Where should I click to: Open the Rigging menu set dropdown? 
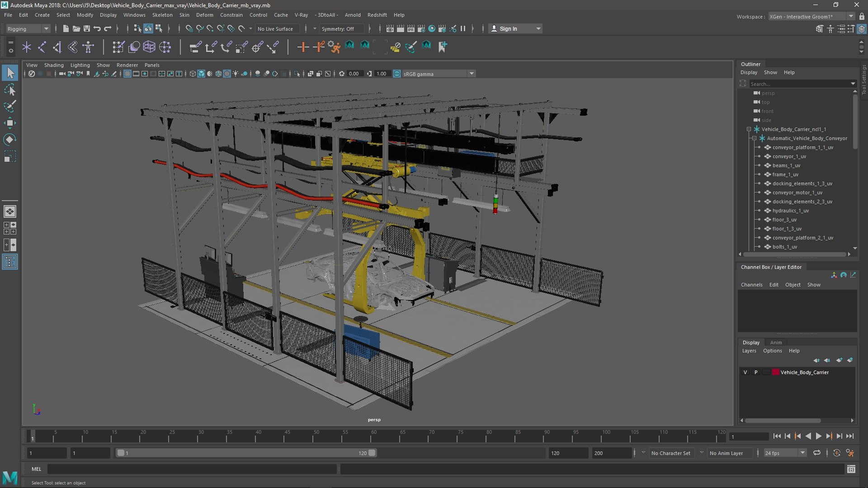click(x=28, y=28)
